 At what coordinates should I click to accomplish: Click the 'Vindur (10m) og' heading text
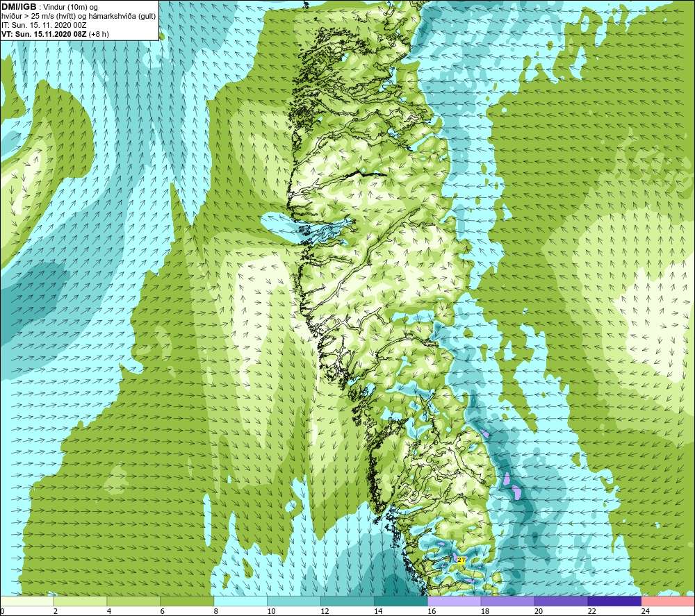pyautogui.click(x=70, y=8)
